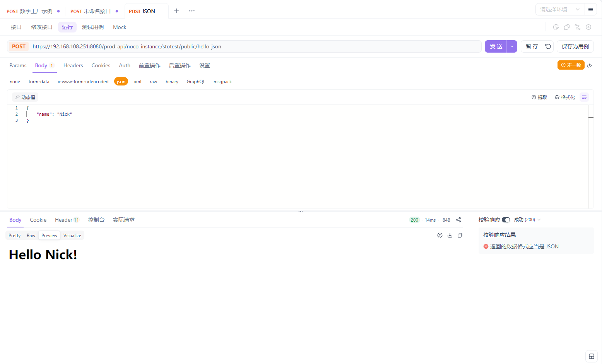Image resolution: width=602 pixels, height=364 pixels.
Task: Click the share response icon
Action: click(x=458, y=219)
